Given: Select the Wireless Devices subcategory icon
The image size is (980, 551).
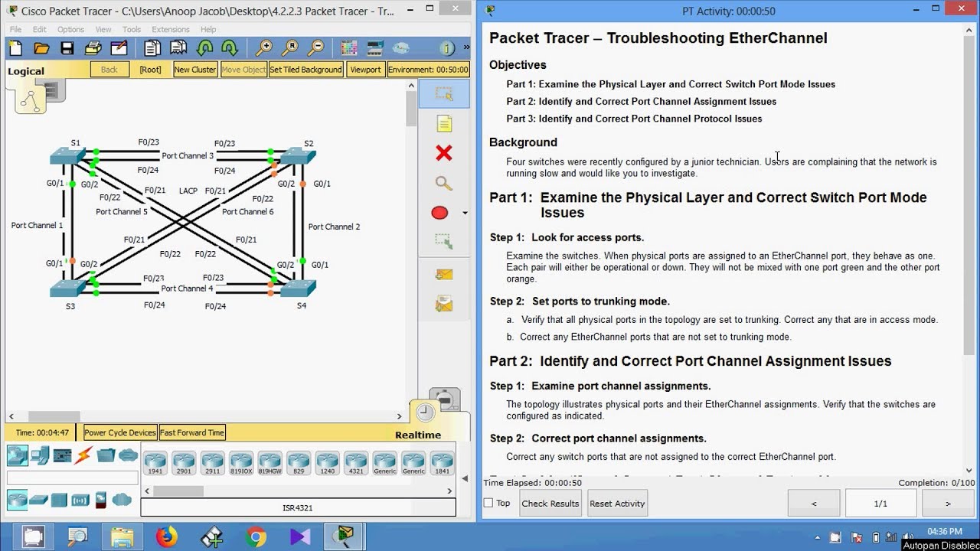Looking at the screenshot, I should click(80, 500).
